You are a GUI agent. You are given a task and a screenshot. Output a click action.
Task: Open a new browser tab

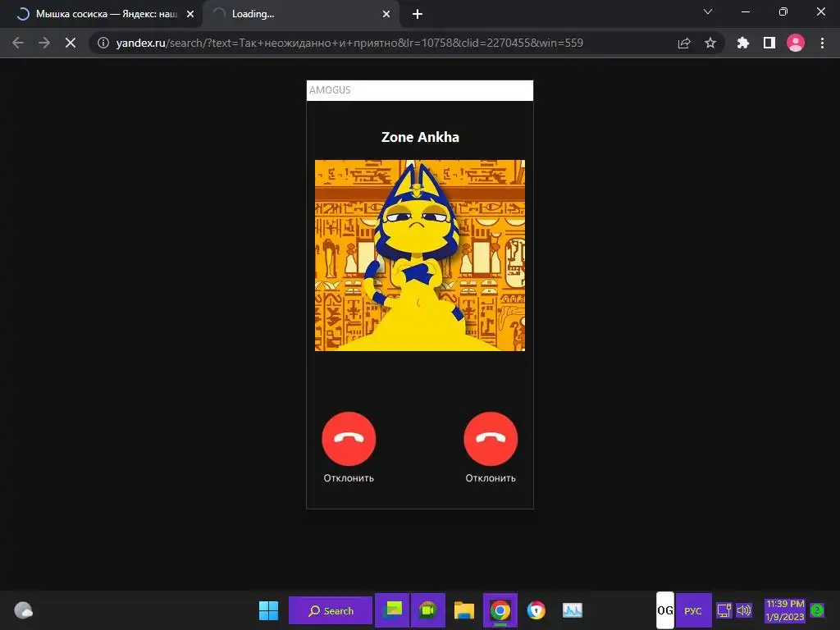pos(418,15)
